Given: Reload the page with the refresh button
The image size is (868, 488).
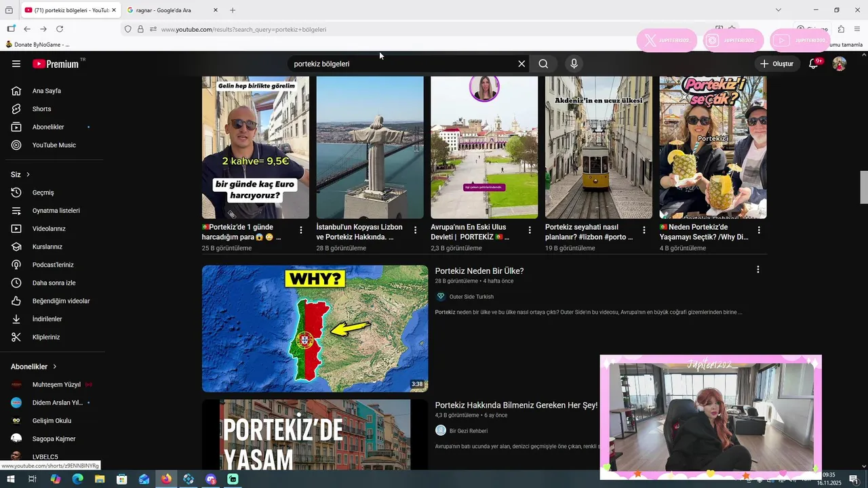Looking at the screenshot, I should click(x=60, y=29).
